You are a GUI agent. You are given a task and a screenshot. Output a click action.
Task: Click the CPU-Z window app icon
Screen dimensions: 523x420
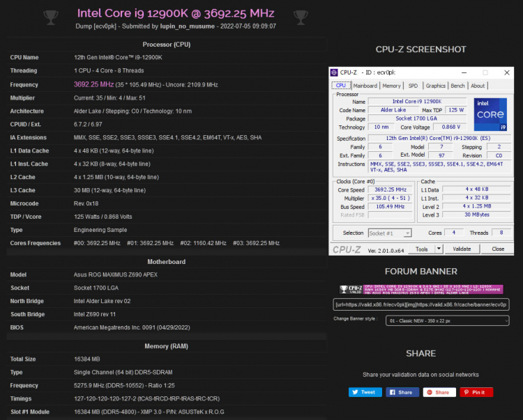[334, 72]
